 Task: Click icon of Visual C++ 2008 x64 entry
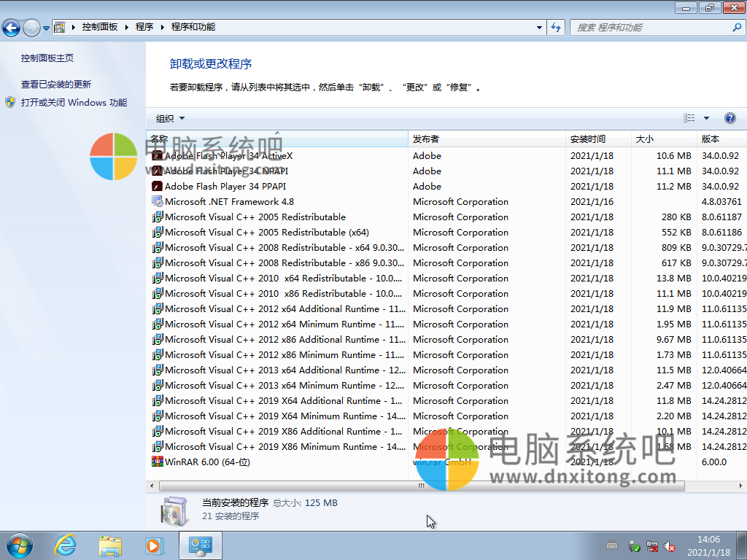[158, 248]
